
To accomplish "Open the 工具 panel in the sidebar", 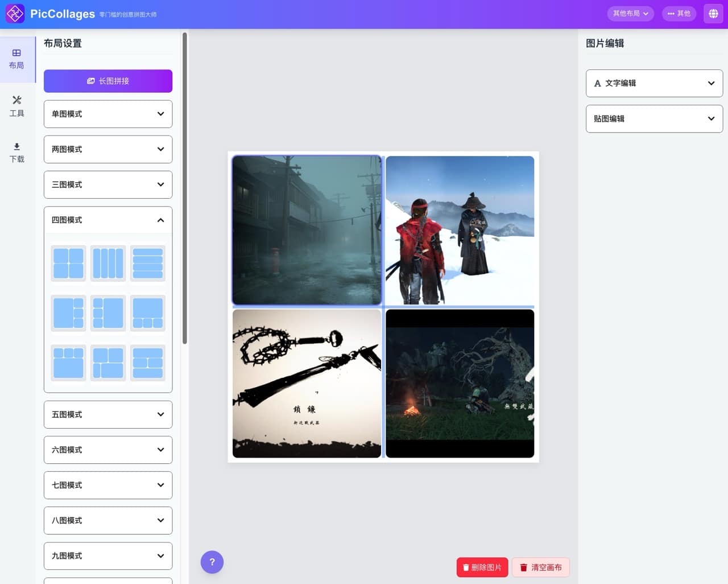I will pyautogui.click(x=16, y=106).
